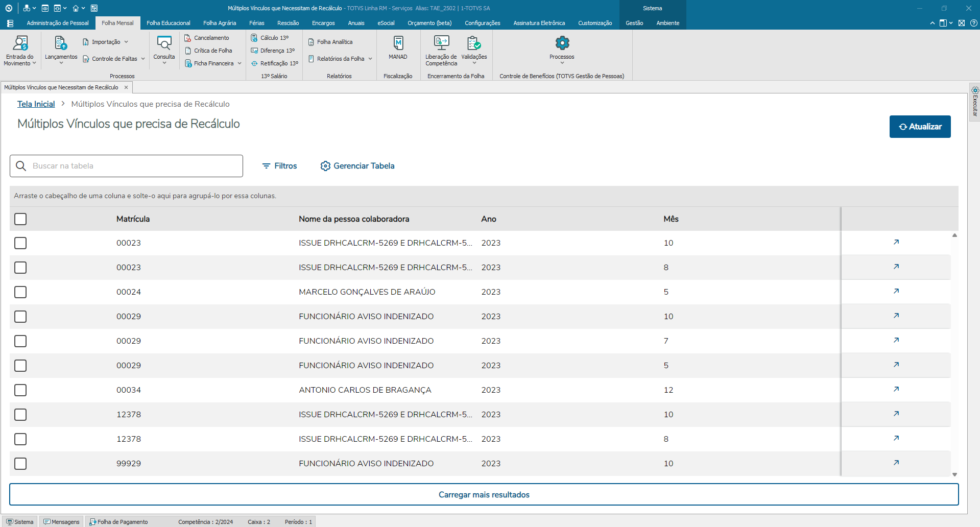Viewport: 980px width, 527px height.
Task: Check the row for matrícula 99929
Action: click(x=20, y=464)
